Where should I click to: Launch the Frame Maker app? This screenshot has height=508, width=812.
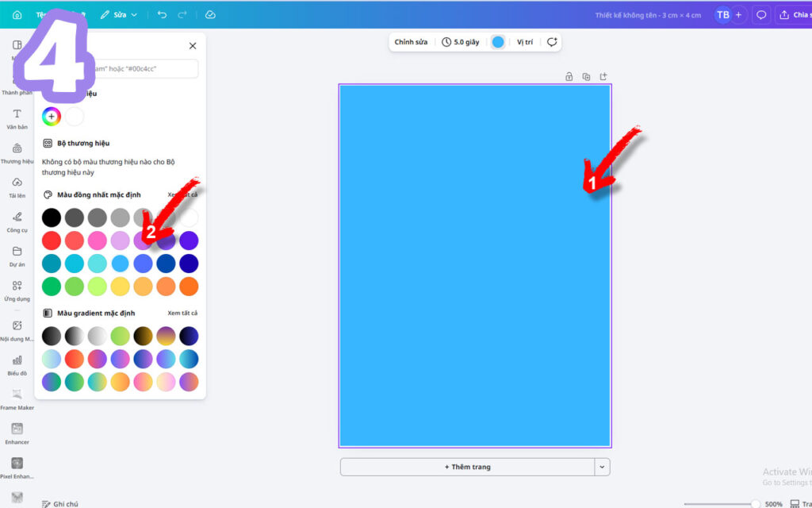pyautogui.click(x=17, y=400)
